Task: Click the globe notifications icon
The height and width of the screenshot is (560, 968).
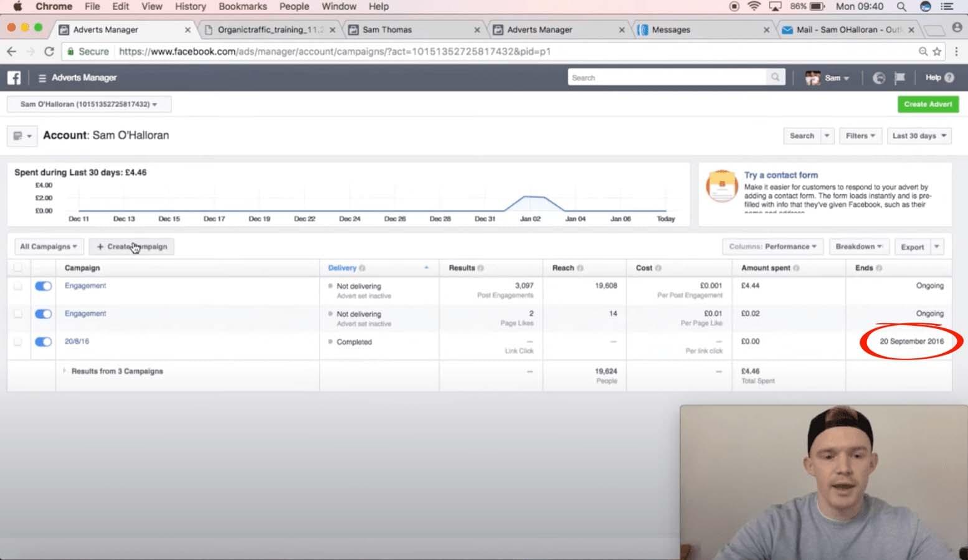Action: (878, 78)
